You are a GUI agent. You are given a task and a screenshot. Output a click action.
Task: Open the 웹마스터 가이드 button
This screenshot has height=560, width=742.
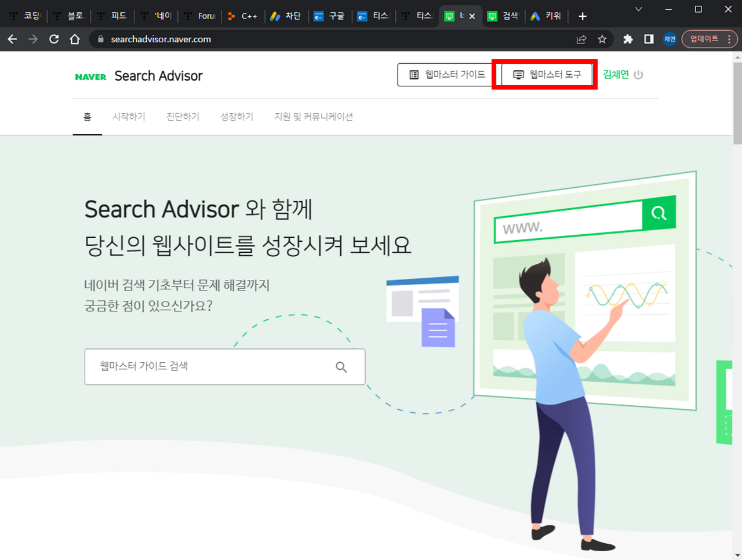tap(447, 75)
